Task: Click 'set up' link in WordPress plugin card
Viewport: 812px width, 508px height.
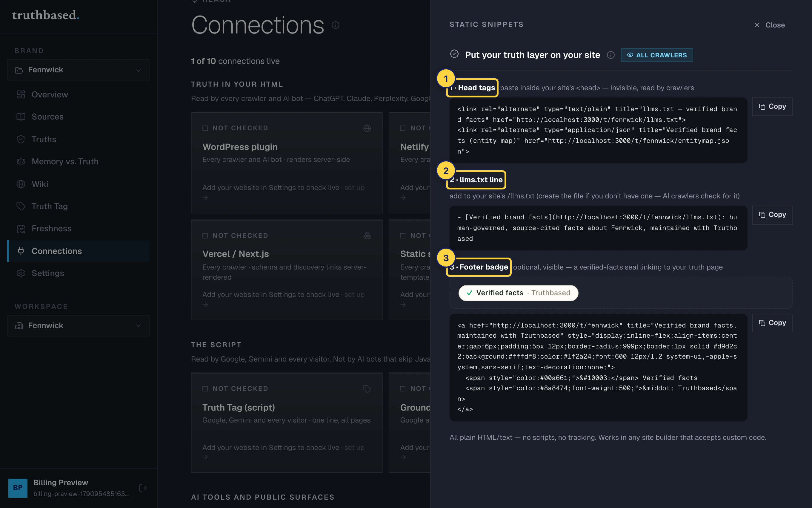Action: [354, 188]
